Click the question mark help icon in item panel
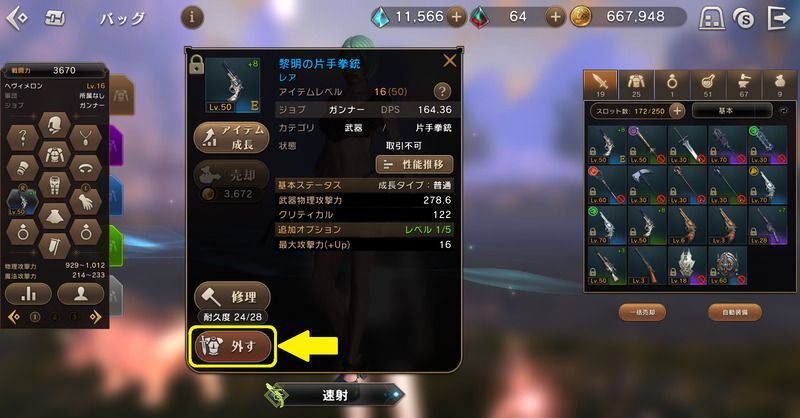 tap(442, 91)
